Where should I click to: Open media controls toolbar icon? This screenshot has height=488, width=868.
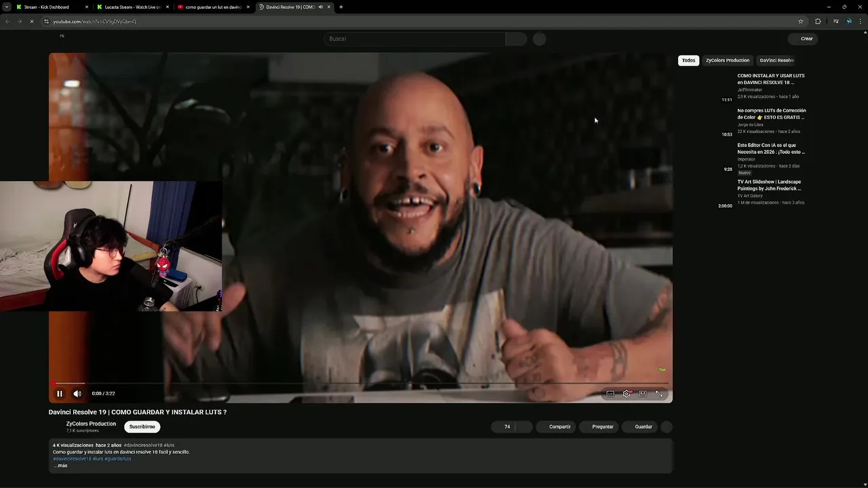click(835, 21)
